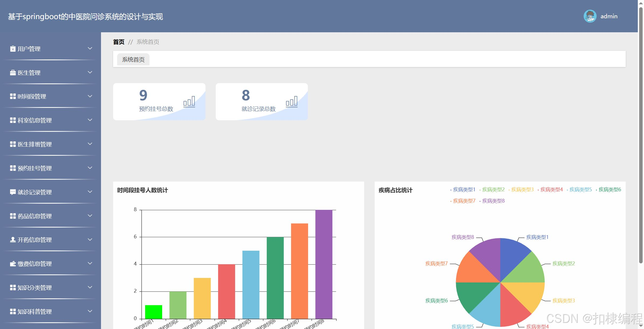Click the clipboard icon beside 用户管理

point(13,49)
